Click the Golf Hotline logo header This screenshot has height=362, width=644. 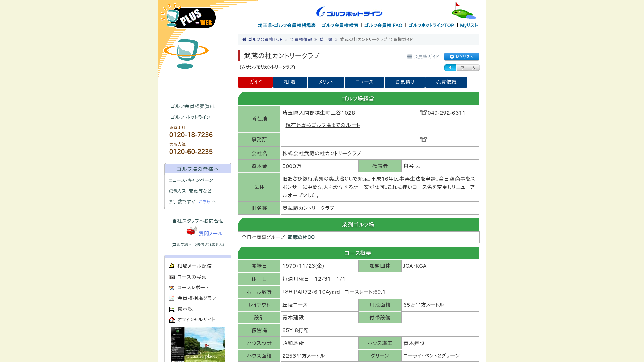pyautogui.click(x=349, y=12)
